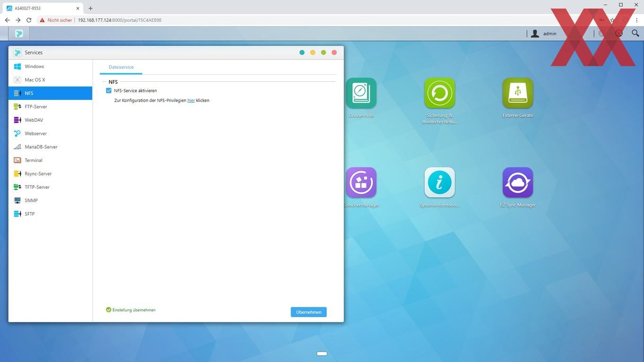Follow the 'hier' NFS privileges link
Viewport: 644px width, 362px height.
tap(191, 100)
